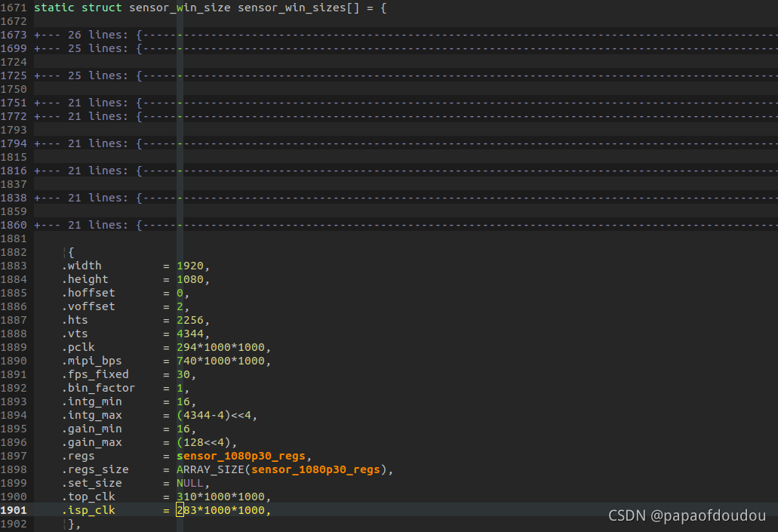Click the .isp_clk field
778x532 pixels.
[x=88, y=510]
